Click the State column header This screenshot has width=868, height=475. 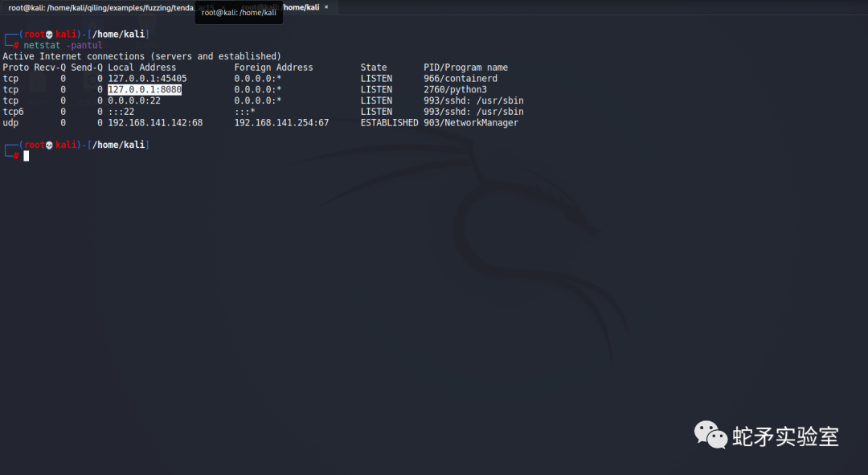click(374, 68)
